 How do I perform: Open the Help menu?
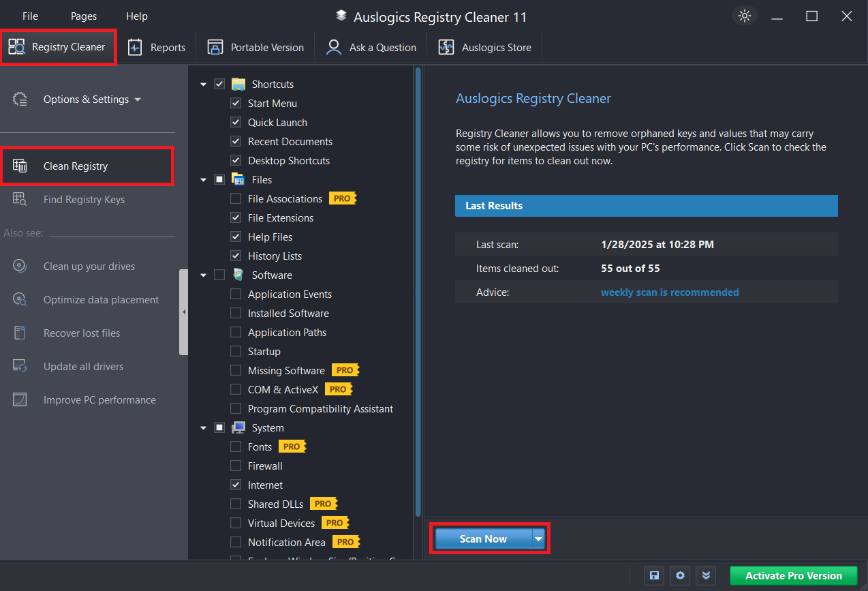[137, 16]
